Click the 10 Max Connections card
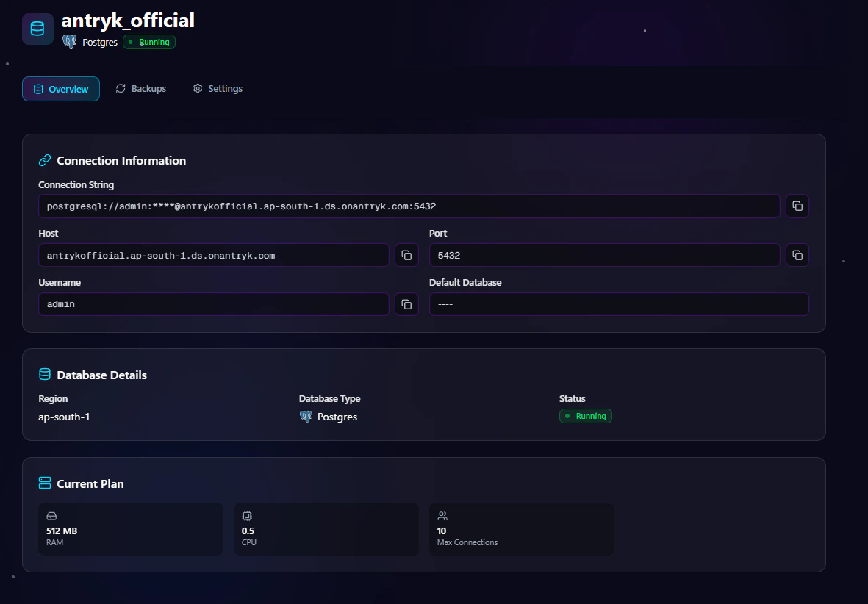 click(x=522, y=529)
